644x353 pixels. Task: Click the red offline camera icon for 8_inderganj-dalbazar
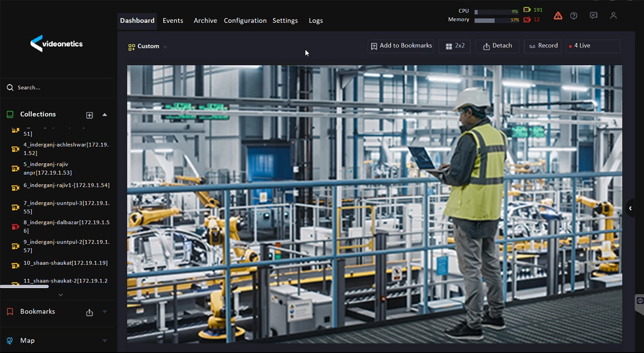point(15,226)
